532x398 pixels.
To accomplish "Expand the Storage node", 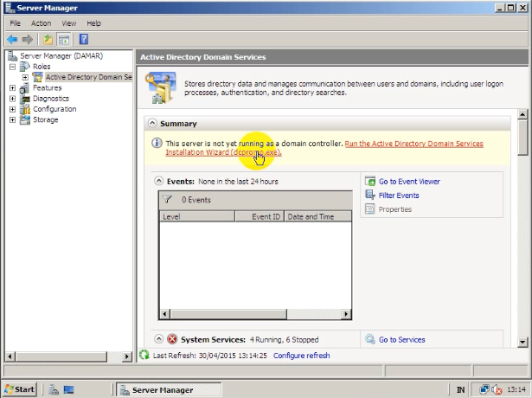I will pyautogui.click(x=13, y=119).
